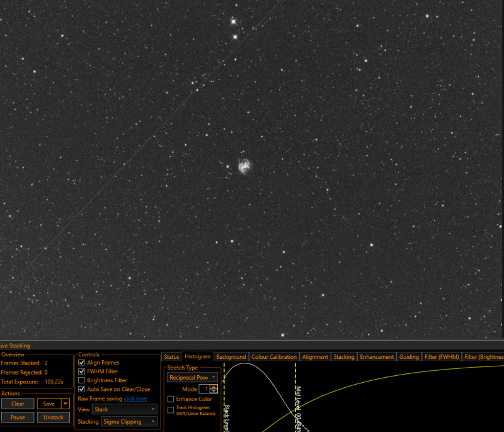The width and height of the screenshot is (504, 432).
Task: Click the Mid Level histogram marker line
Action: (x=295, y=397)
